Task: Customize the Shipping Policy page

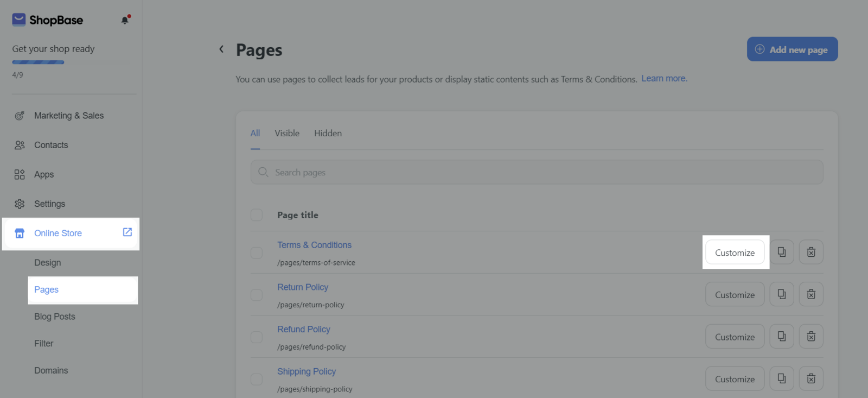Action: (735, 378)
